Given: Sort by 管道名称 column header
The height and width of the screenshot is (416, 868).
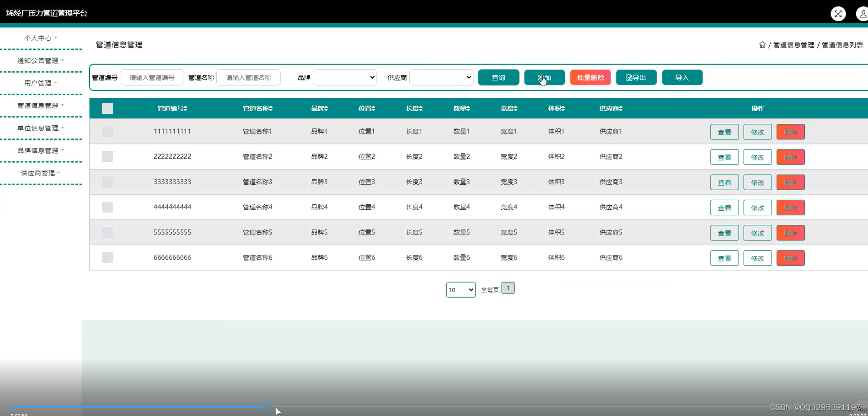Looking at the screenshot, I should (257, 108).
